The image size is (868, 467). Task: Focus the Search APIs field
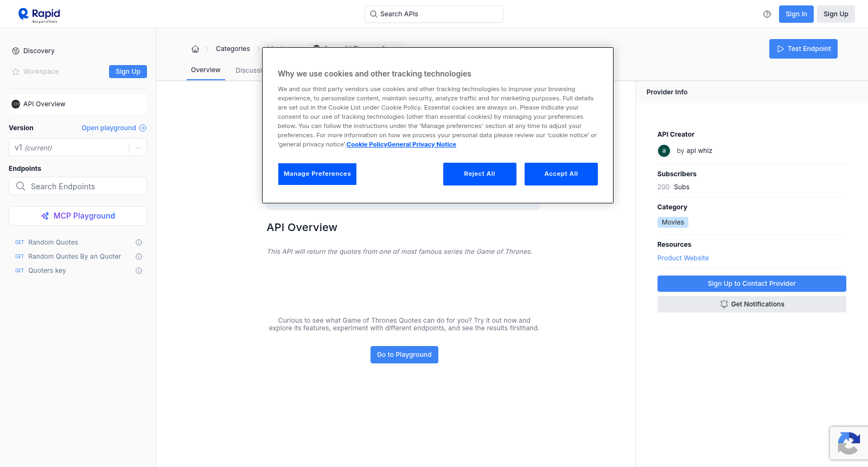coord(434,14)
